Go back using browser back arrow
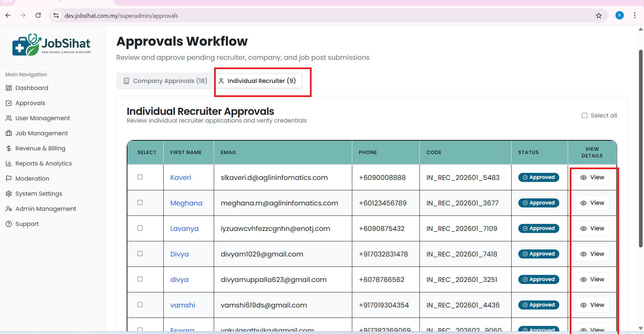This screenshot has width=644, height=334. 8,15
